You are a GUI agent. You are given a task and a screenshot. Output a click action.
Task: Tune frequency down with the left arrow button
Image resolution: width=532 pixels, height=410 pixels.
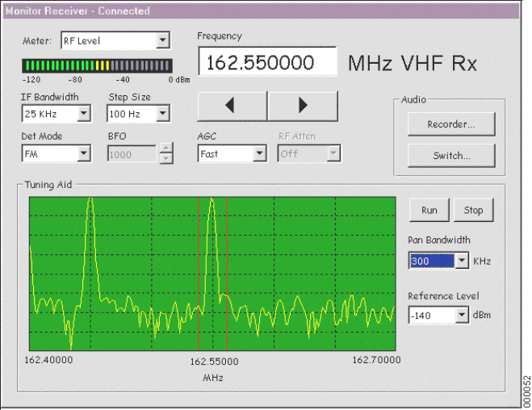click(232, 106)
